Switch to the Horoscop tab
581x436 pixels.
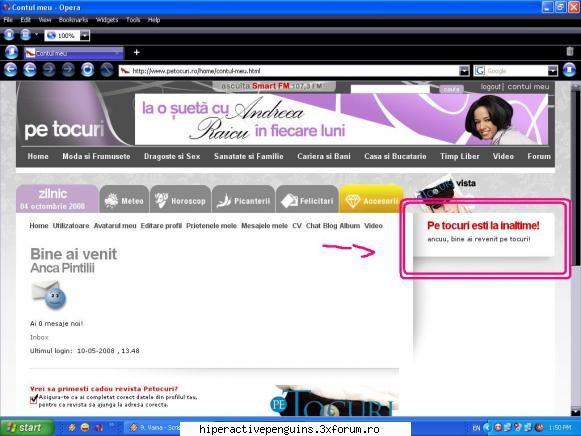(x=180, y=200)
